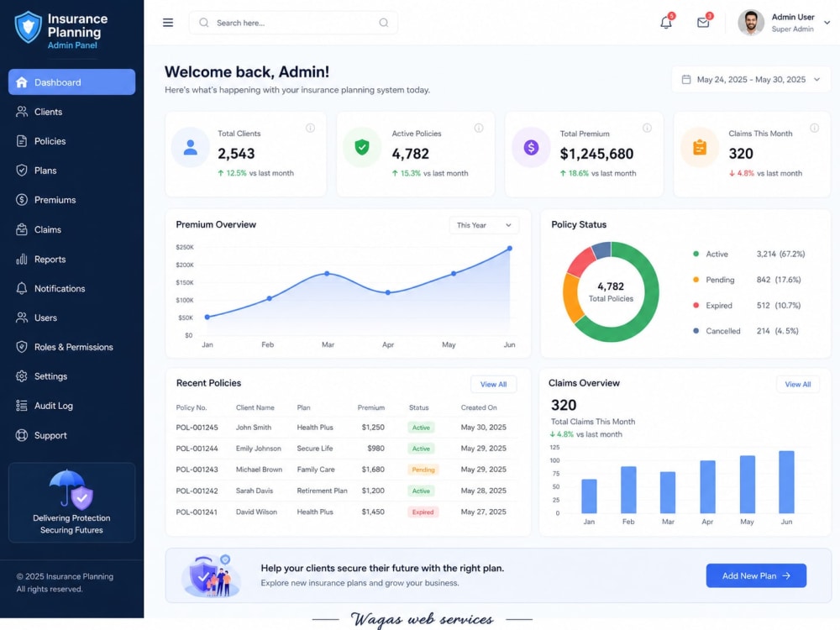Viewport: 840px width, 630px height.
Task: Click the calendar icon in date range
Action: (685, 79)
